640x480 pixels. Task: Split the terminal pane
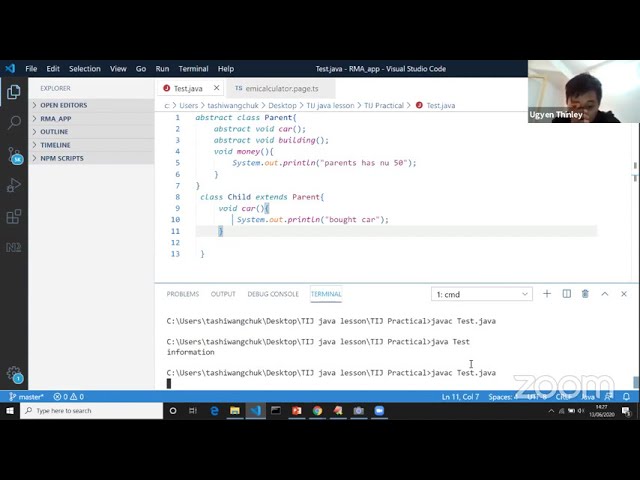tap(567, 294)
